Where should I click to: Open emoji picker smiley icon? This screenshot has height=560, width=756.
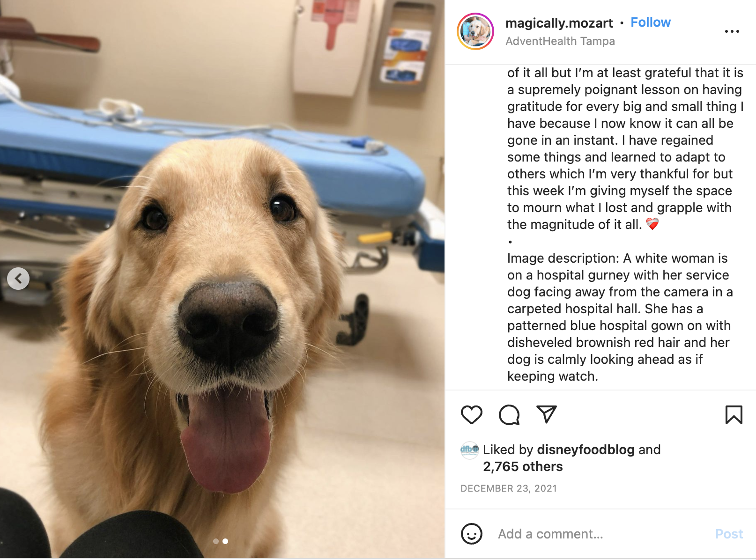[471, 534]
